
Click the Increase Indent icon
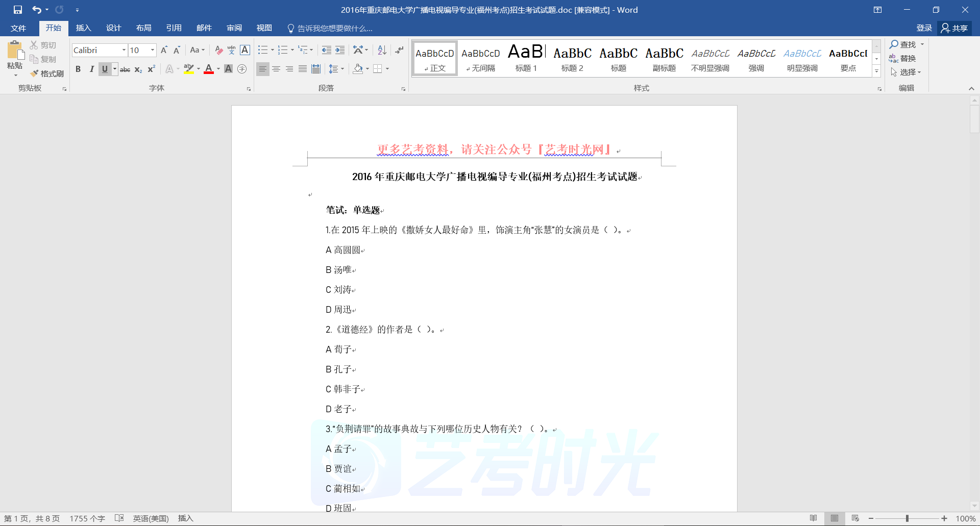(340, 50)
